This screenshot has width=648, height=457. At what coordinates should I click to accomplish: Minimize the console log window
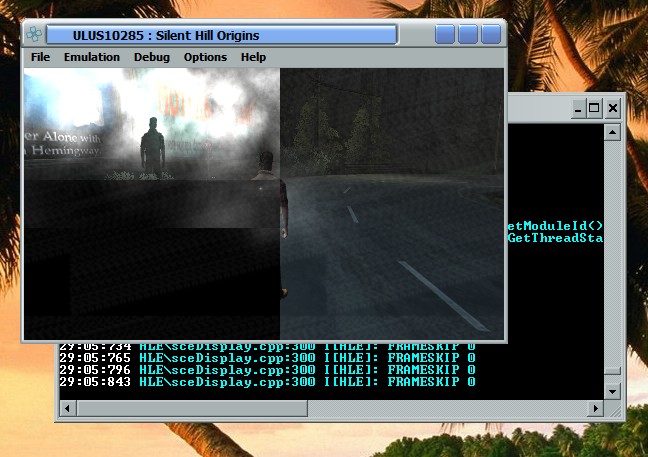[575, 108]
